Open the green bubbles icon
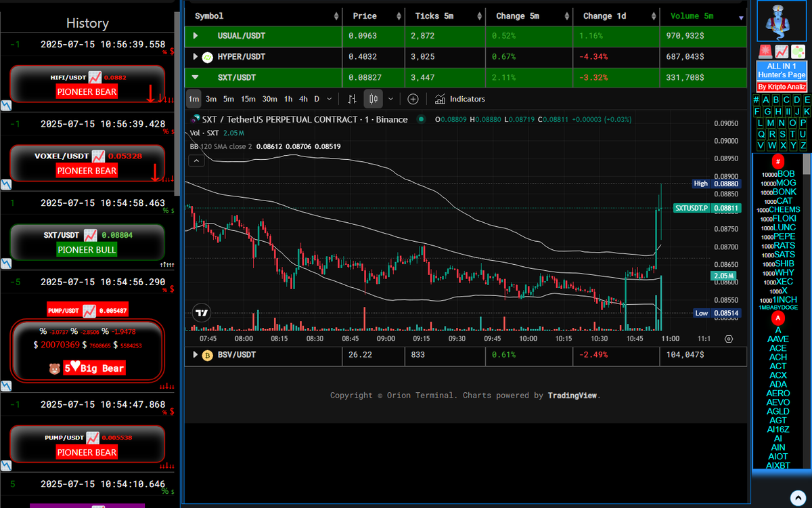The height and width of the screenshot is (508, 812). click(x=798, y=51)
